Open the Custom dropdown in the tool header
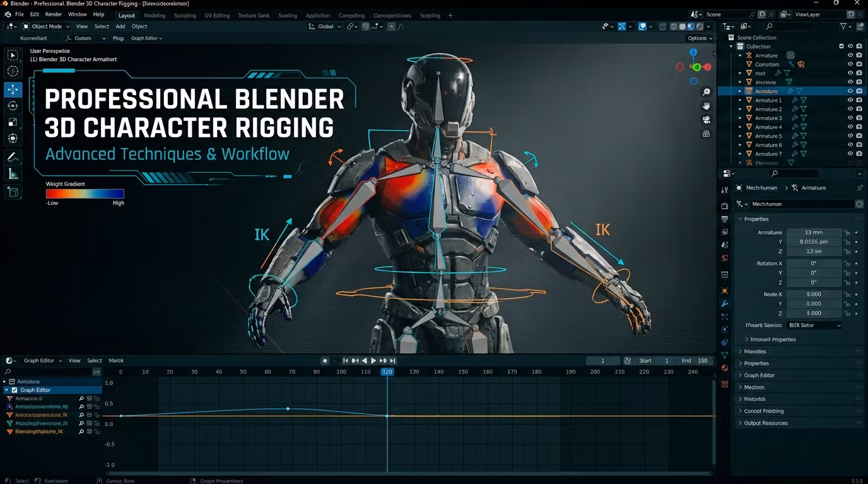This screenshot has width=868, height=484. point(86,38)
